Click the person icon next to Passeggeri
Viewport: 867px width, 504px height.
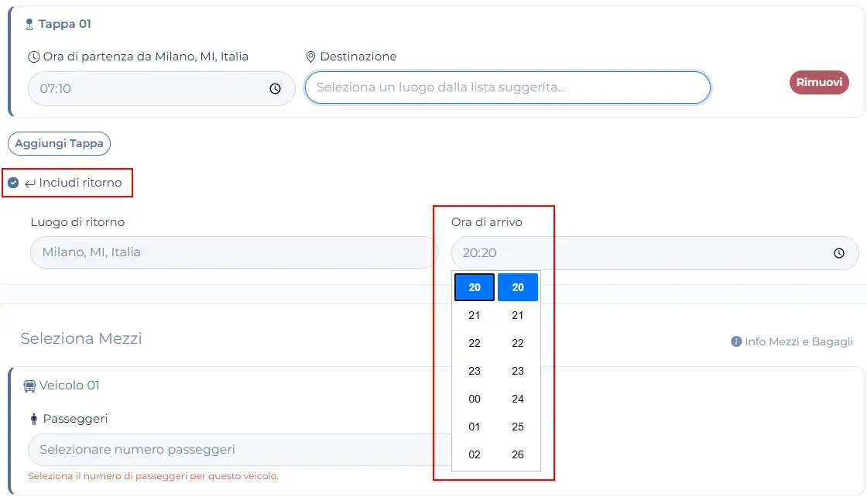click(x=34, y=420)
